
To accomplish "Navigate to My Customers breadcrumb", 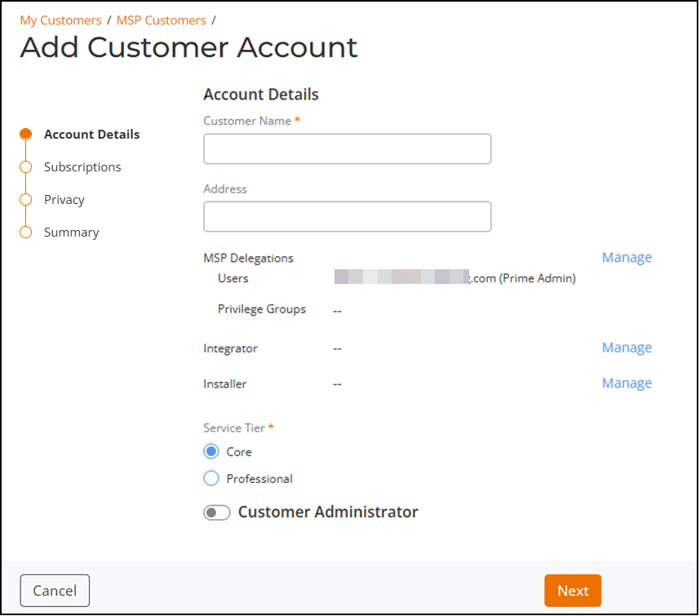I will (x=60, y=20).
